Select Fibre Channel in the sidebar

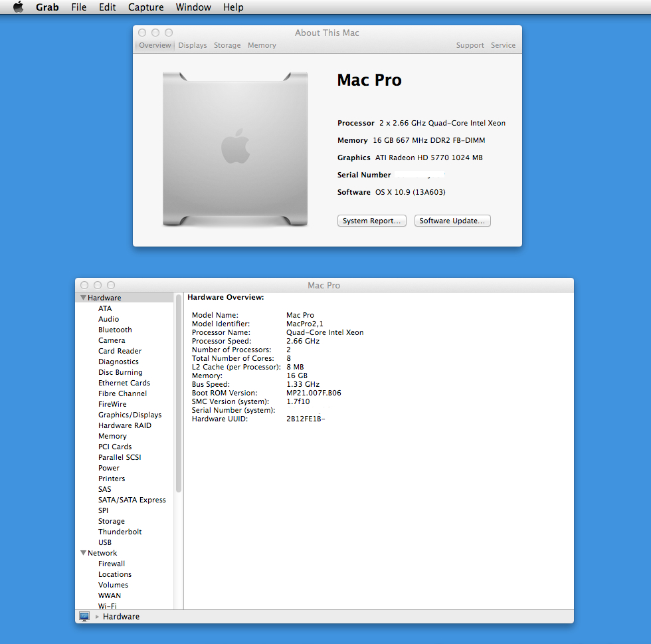point(122,393)
